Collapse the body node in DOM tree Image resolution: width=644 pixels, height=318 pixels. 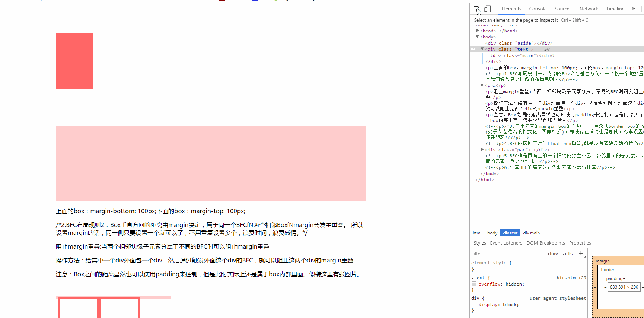477,37
